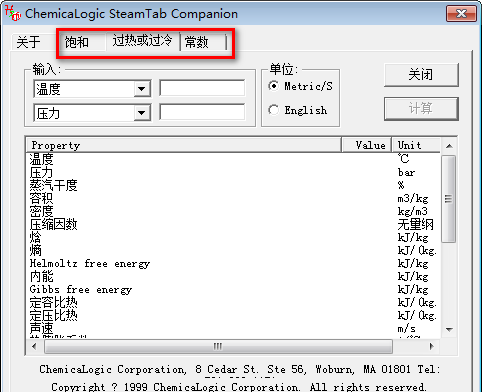Click the Unit column header
482x392 pixels.
pos(416,145)
